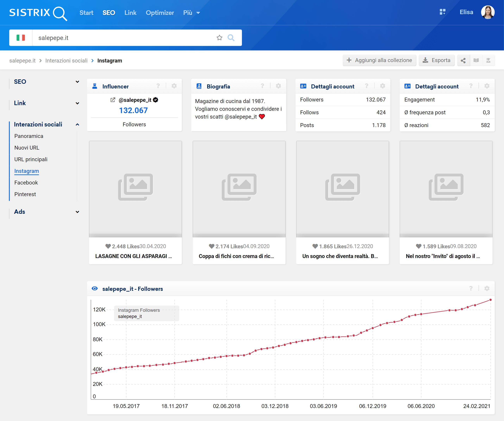Click the Elisa username
This screenshot has height=421, width=504.
(x=466, y=12)
